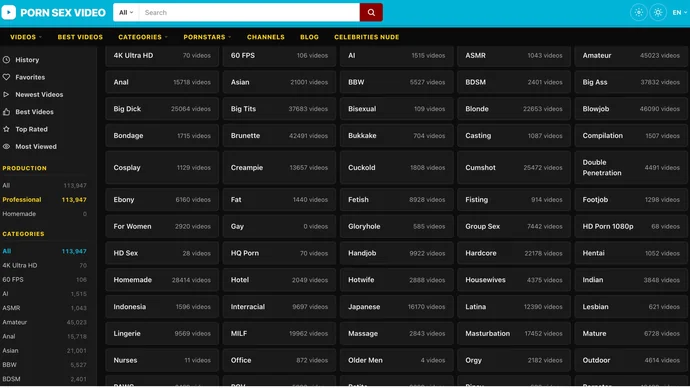The width and height of the screenshot is (690, 388).
Task: Open the All search filter dropdown
Action: coord(126,12)
